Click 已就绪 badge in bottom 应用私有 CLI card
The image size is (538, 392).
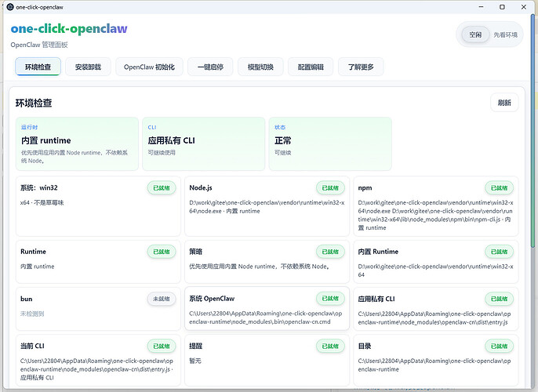[x=500, y=299]
